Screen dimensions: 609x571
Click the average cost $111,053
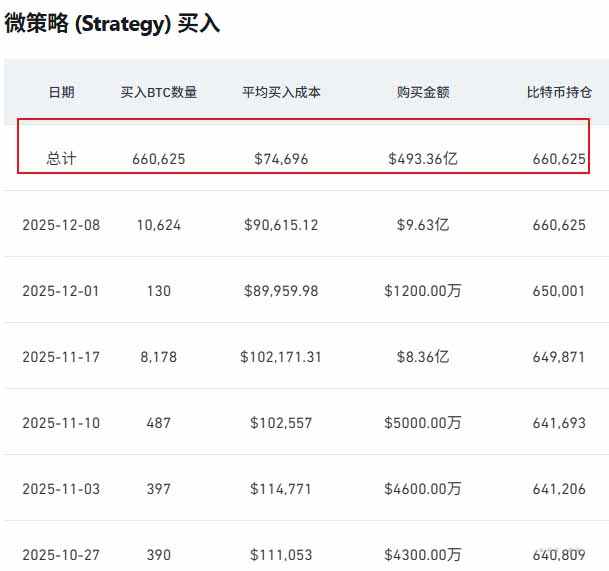(281, 555)
